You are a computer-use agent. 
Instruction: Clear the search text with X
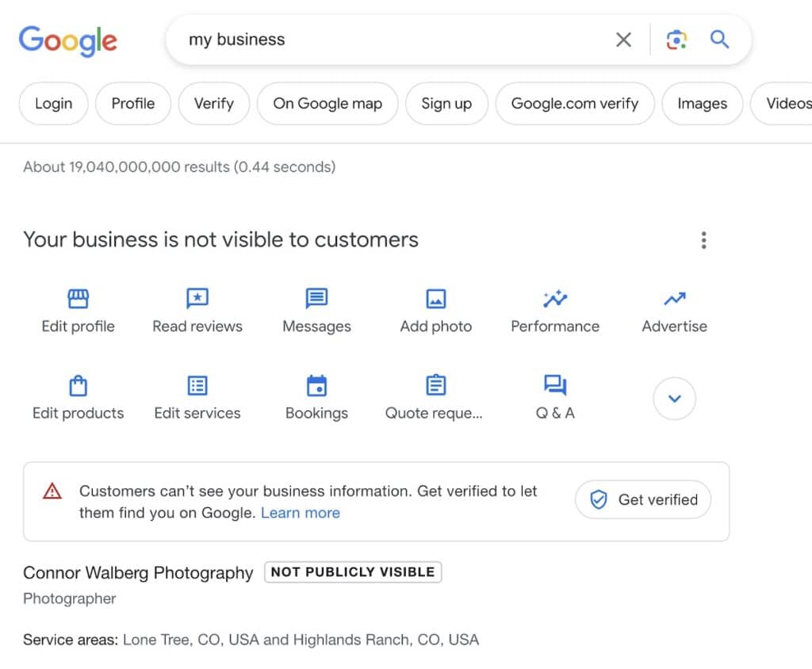(624, 40)
